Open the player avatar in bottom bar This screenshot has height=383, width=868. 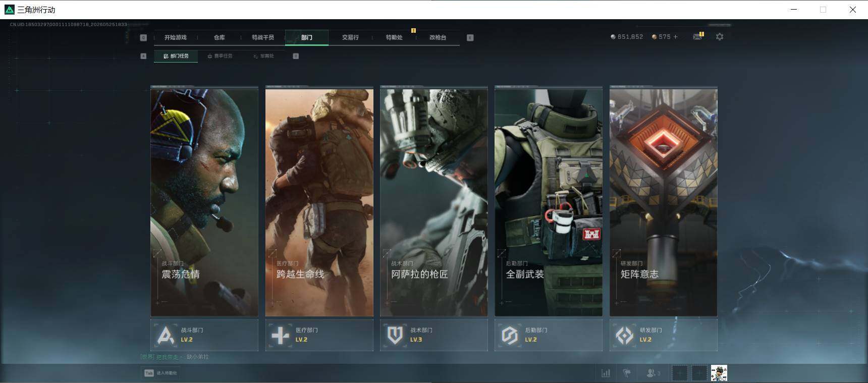[x=719, y=373]
